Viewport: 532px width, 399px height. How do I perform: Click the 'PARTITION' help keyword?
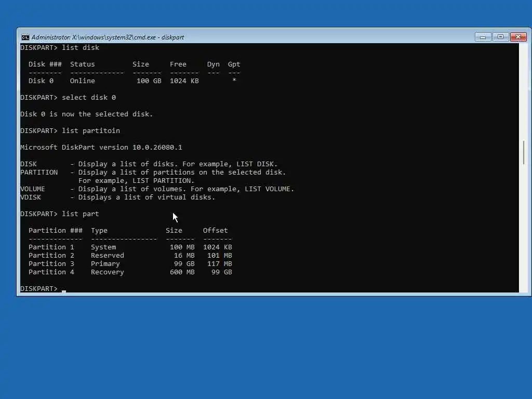point(39,172)
